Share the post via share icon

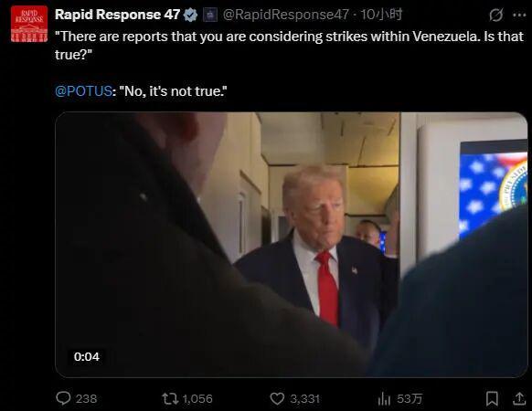tap(519, 398)
